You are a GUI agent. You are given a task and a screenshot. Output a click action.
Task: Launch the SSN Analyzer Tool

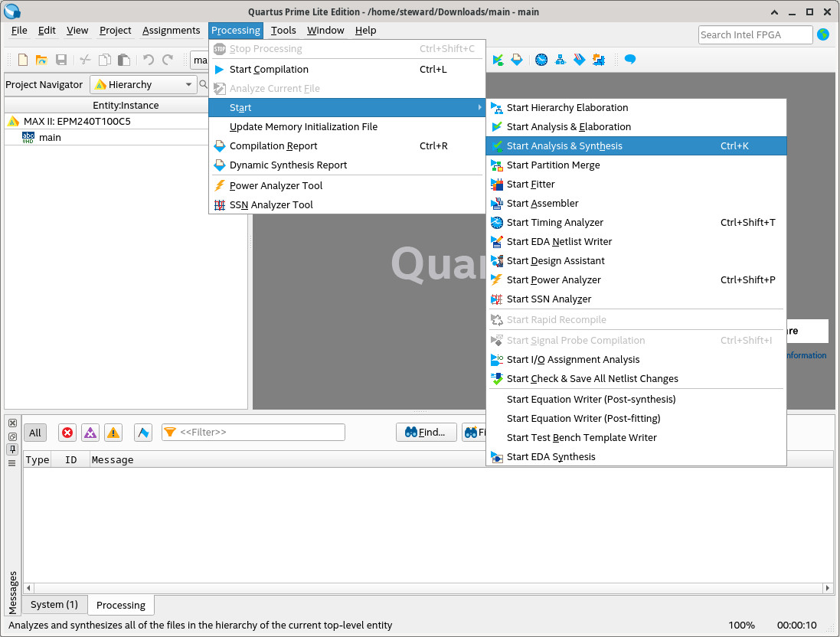point(347,204)
